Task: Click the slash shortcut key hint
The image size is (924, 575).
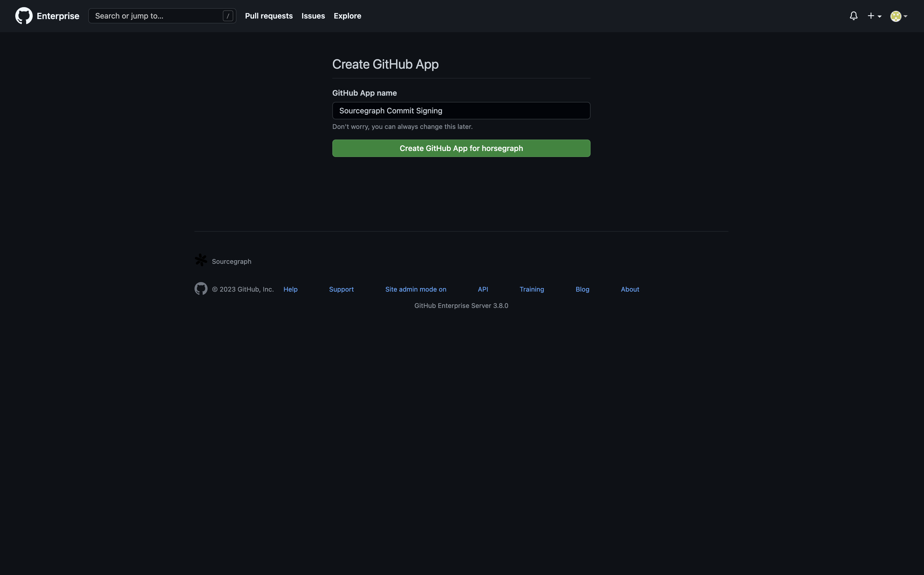Action: tap(228, 16)
